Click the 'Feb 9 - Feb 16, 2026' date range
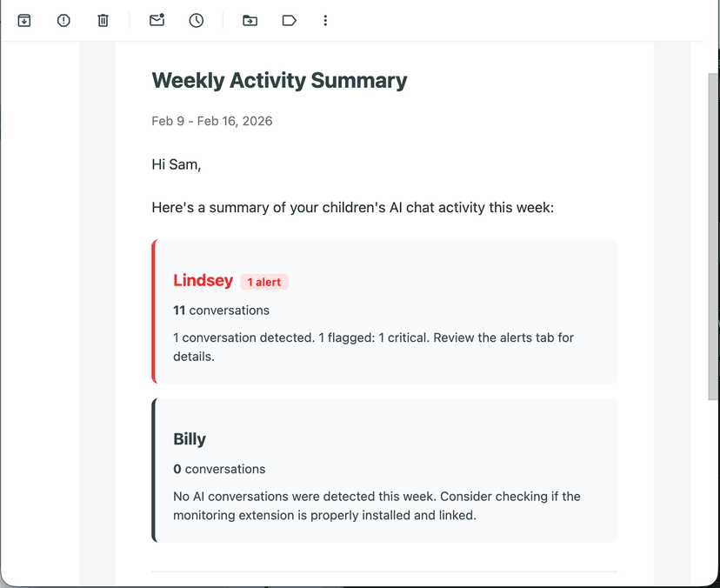 [x=211, y=121]
